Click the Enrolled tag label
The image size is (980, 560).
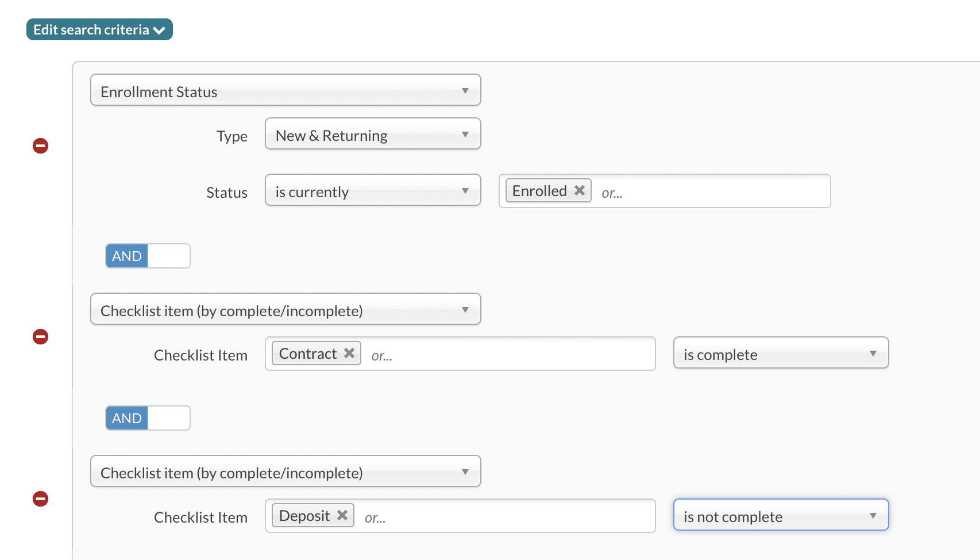[x=539, y=191]
